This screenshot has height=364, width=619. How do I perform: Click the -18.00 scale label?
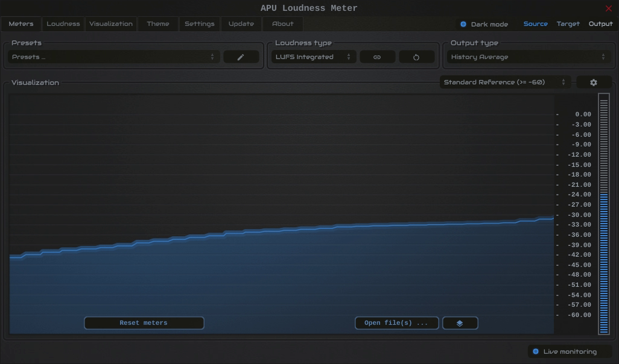579,175
